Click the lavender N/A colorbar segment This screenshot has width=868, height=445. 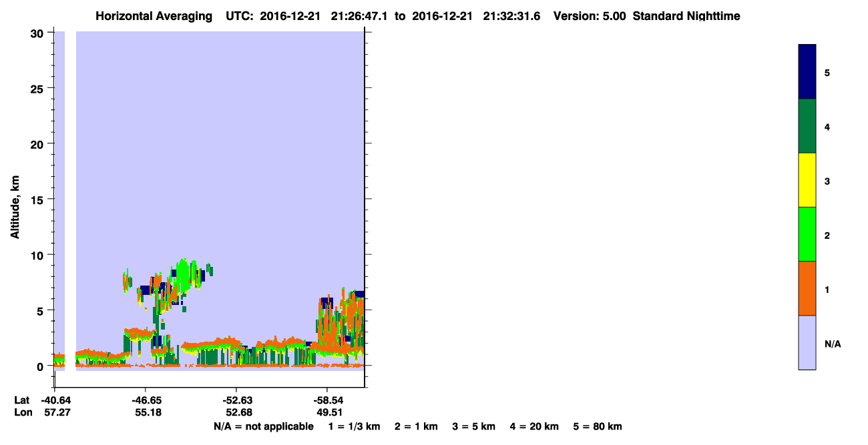point(807,342)
